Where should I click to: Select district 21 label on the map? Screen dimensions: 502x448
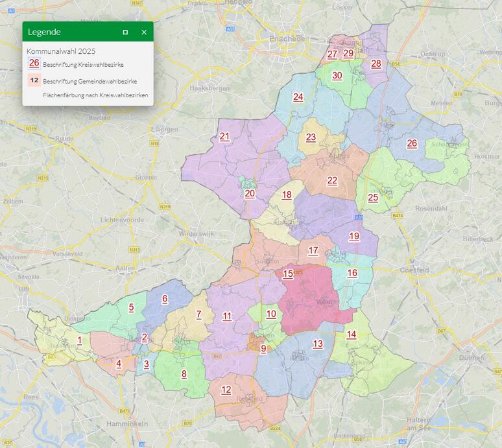225,136
